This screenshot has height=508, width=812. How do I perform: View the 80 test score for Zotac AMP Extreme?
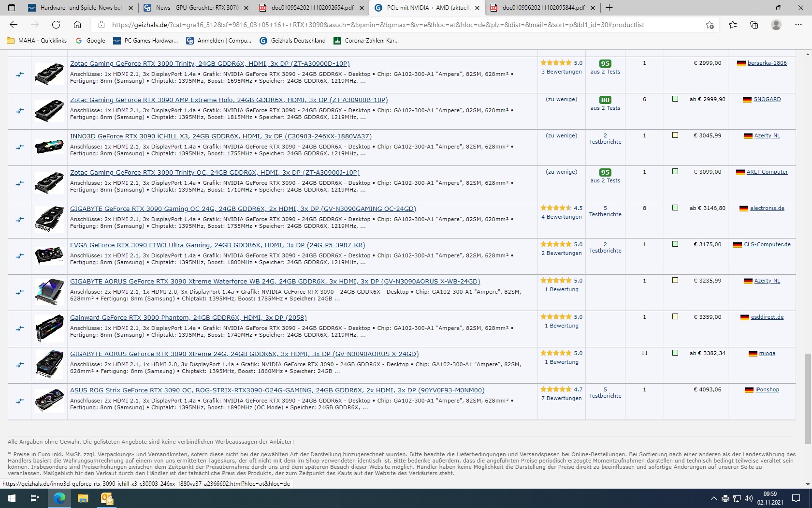pyautogui.click(x=605, y=100)
